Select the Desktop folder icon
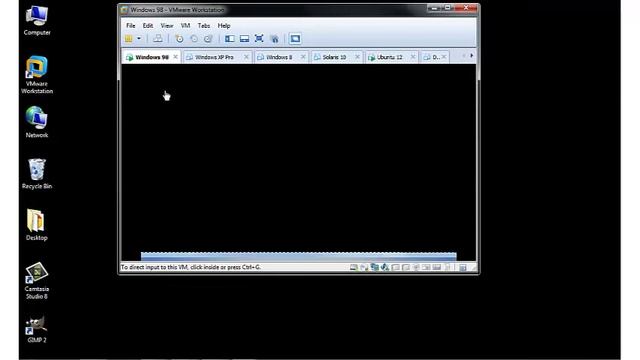 [x=37, y=225]
